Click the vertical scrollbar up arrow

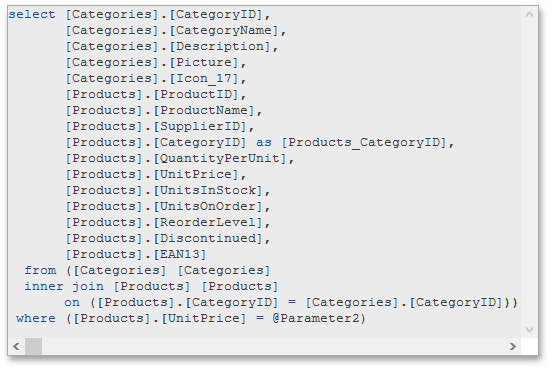coord(529,14)
